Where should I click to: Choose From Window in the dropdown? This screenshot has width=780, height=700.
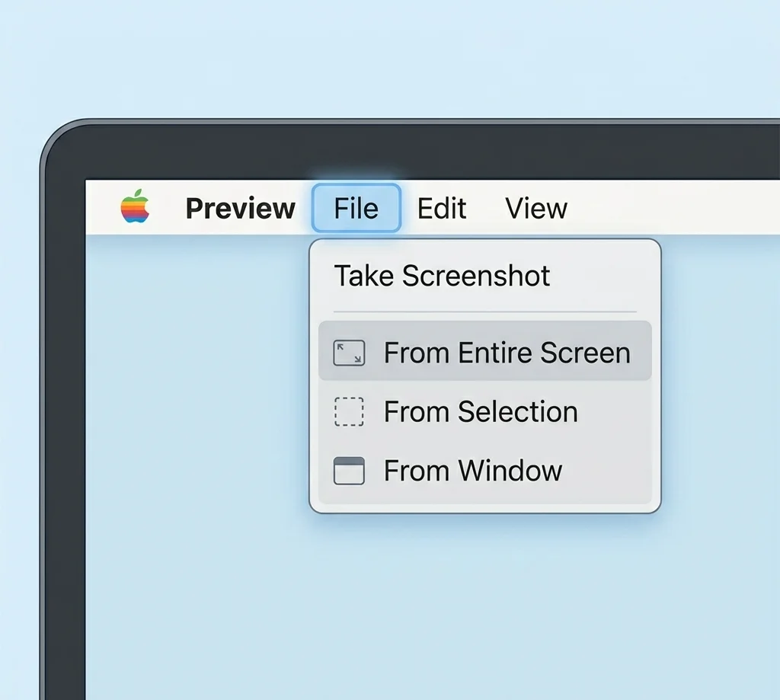(x=473, y=471)
